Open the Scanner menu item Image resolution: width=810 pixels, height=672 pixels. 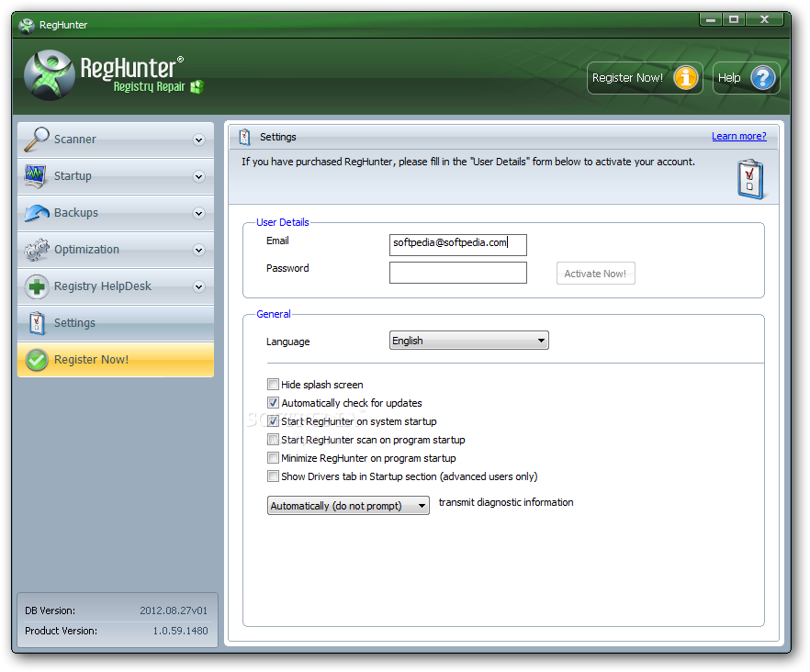tap(116, 140)
